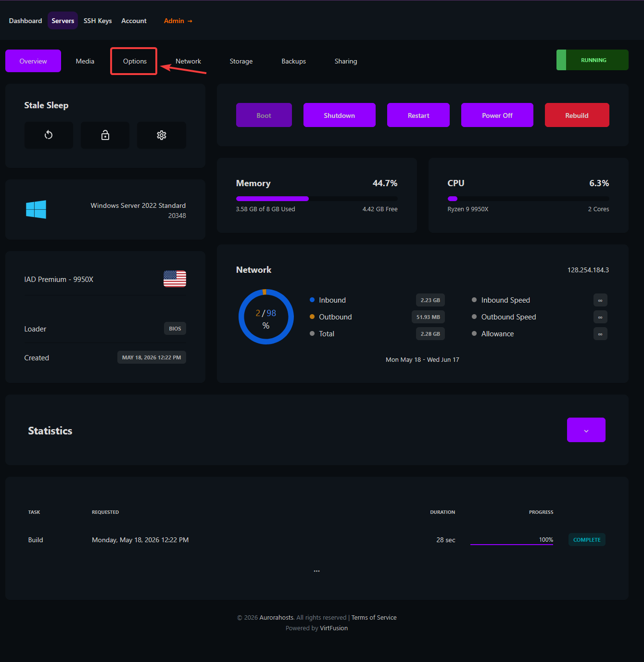644x662 pixels.
Task: Open the Account menu item
Action: coord(134,21)
